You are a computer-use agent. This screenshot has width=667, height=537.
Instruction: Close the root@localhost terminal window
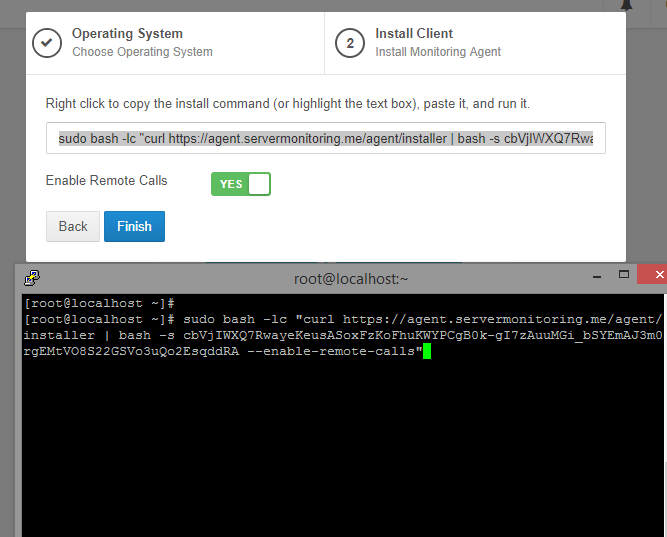(658, 274)
